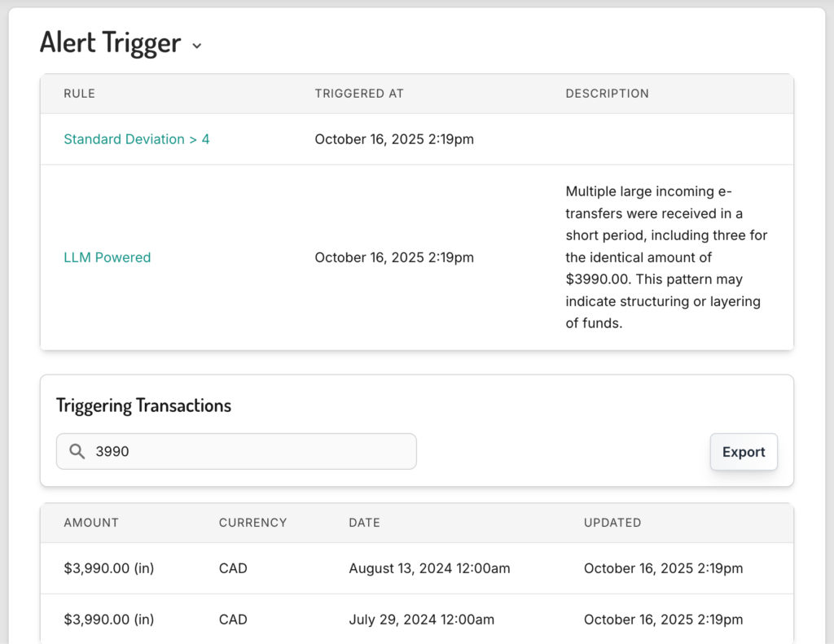Image resolution: width=834 pixels, height=644 pixels.
Task: Open the LLM Powered rule link
Action: [107, 257]
